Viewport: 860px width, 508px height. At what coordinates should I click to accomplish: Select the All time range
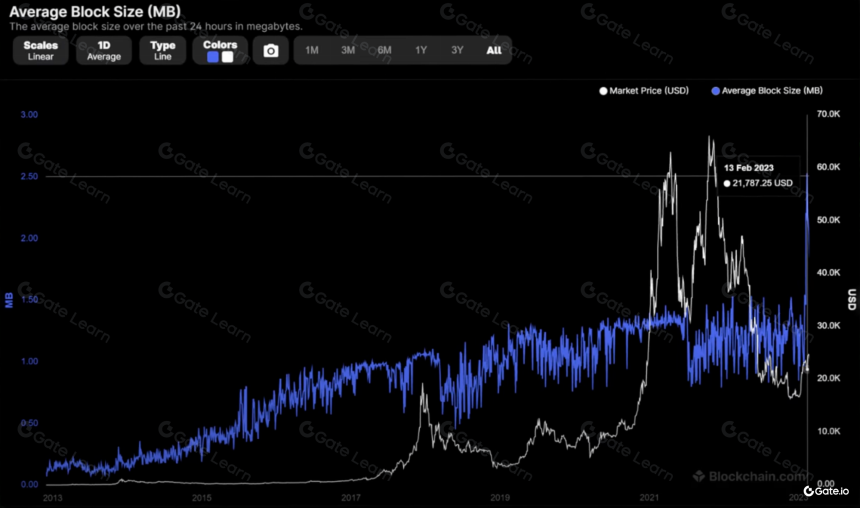494,50
